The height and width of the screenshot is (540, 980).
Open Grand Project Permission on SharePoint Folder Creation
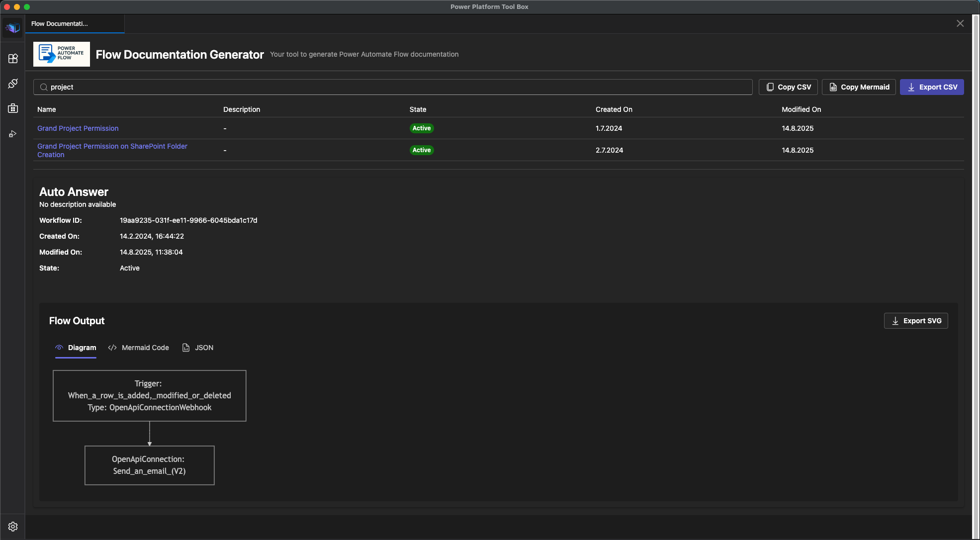pos(112,150)
